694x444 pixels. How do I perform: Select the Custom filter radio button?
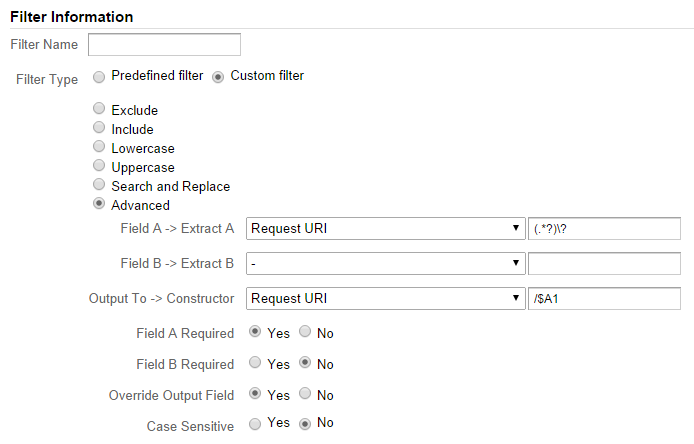pos(218,76)
